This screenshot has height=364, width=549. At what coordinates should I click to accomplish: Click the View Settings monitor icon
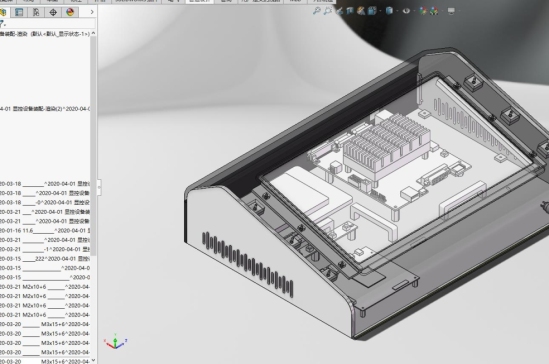[x=451, y=11]
